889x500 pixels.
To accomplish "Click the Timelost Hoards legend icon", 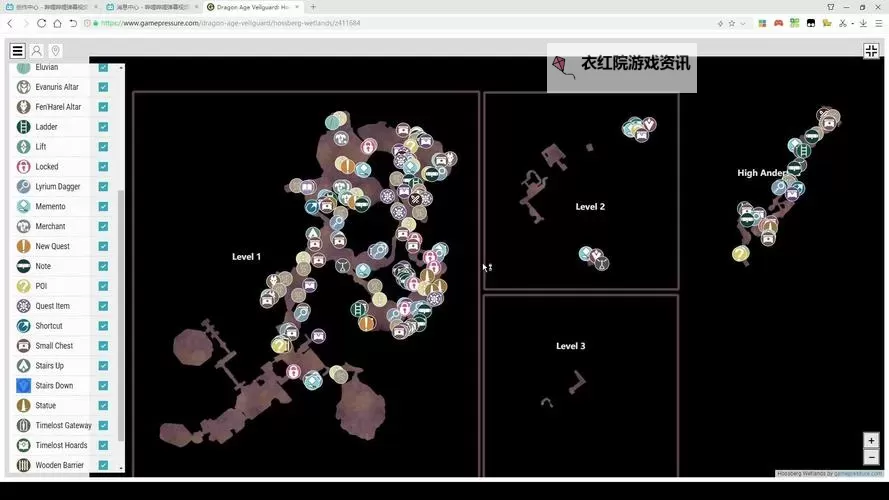I will pos(23,445).
